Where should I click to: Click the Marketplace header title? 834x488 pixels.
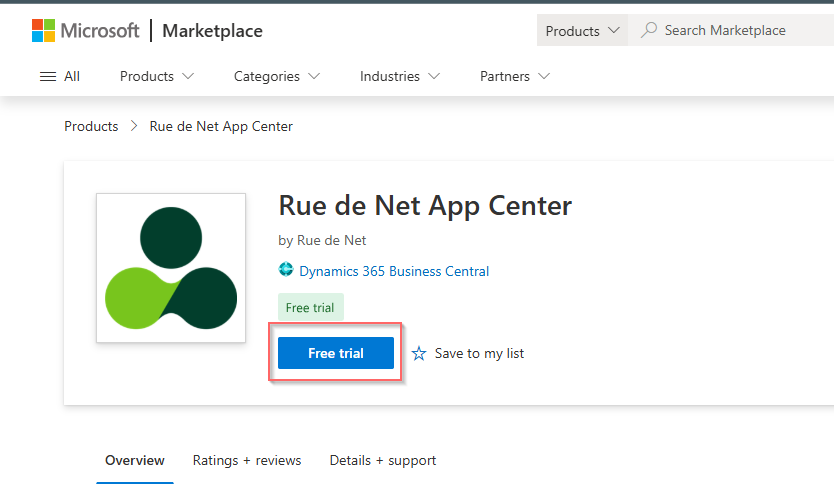tap(212, 31)
